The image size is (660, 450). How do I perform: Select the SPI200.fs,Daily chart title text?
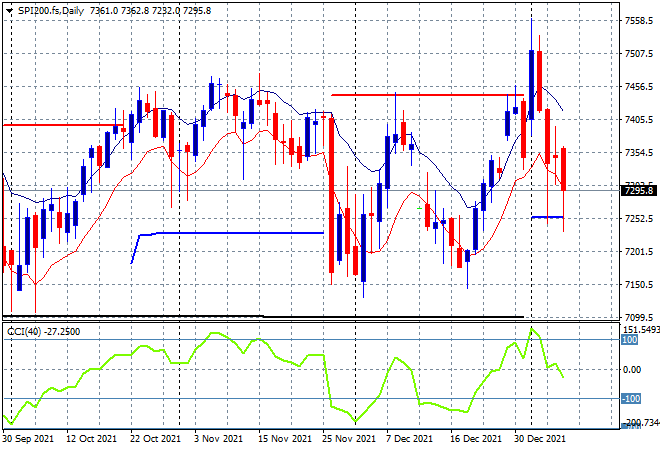(x=51, y=11)
